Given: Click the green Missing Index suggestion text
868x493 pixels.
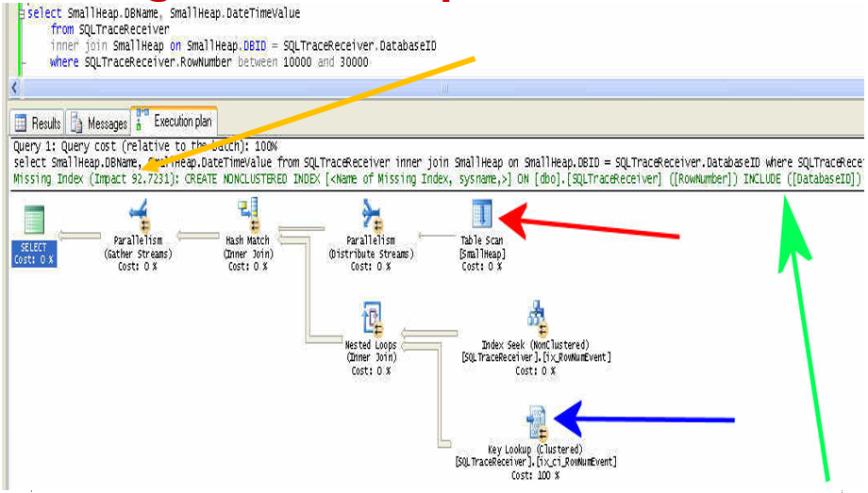Looking at the screenshot, I should [438, 179].
